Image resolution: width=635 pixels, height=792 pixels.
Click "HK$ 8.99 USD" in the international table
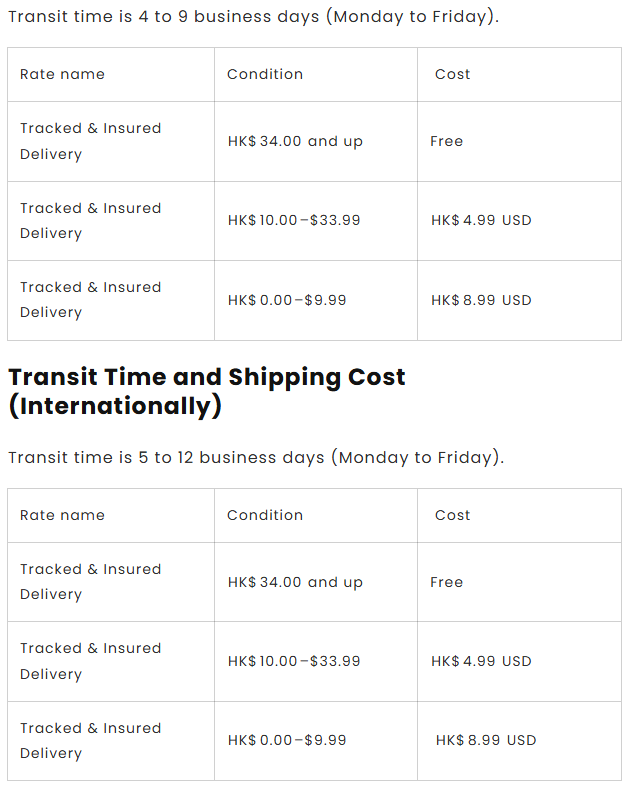coord(486,740)
